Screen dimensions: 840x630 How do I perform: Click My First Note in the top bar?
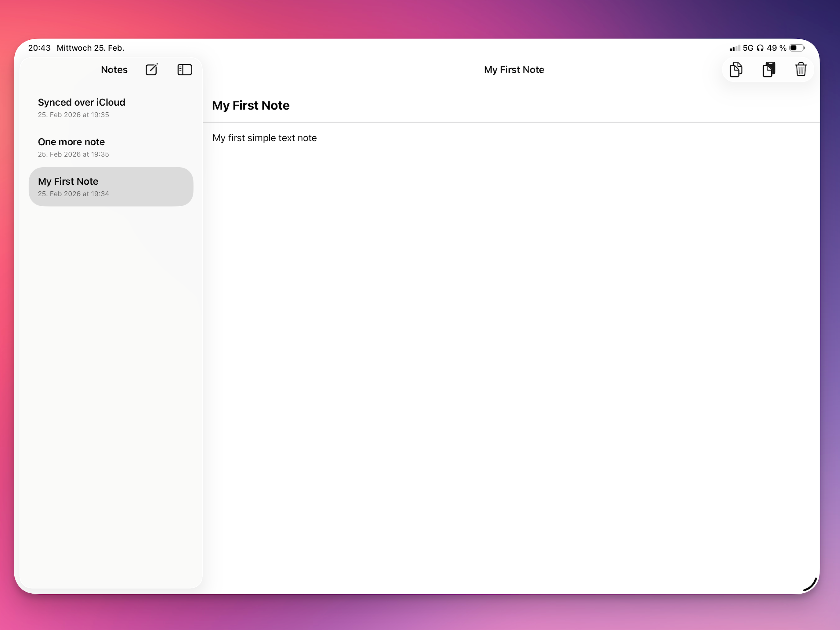(x=514, y=70)
